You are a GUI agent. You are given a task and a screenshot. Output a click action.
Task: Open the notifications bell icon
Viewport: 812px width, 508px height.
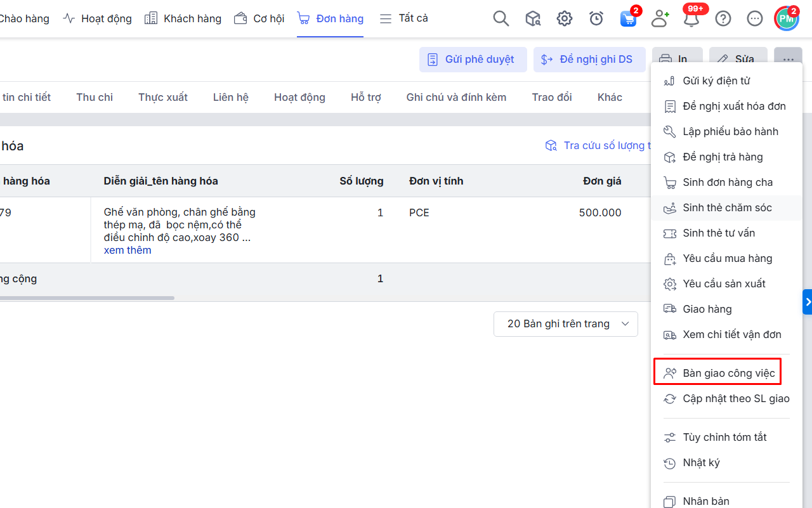coord(691,19)
